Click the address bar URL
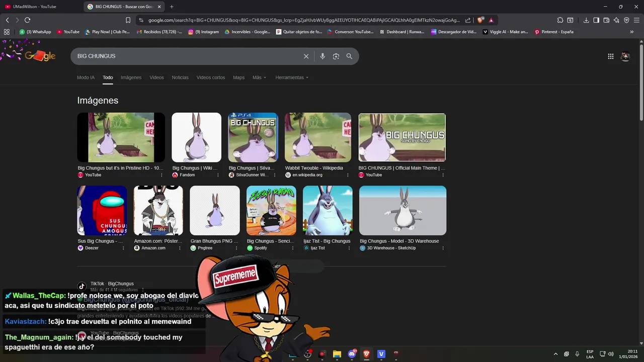 click(304, 20)
